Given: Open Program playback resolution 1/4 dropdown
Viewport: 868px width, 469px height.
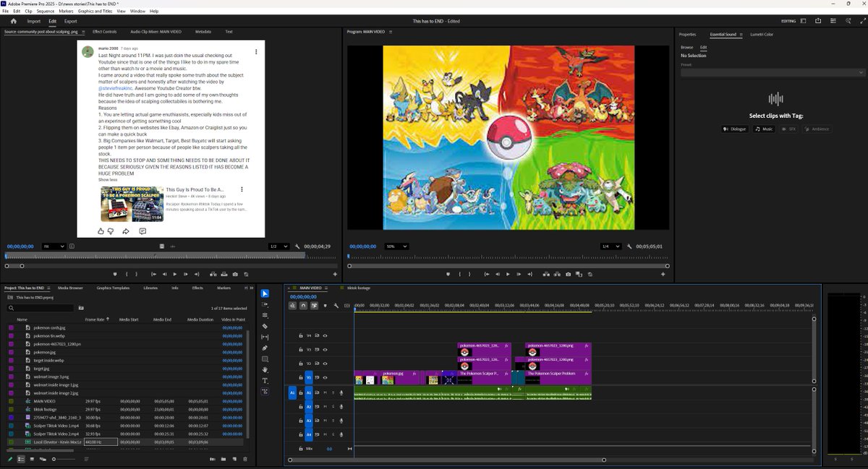Looking at the screenshot, I should click(x=611, y=246).
